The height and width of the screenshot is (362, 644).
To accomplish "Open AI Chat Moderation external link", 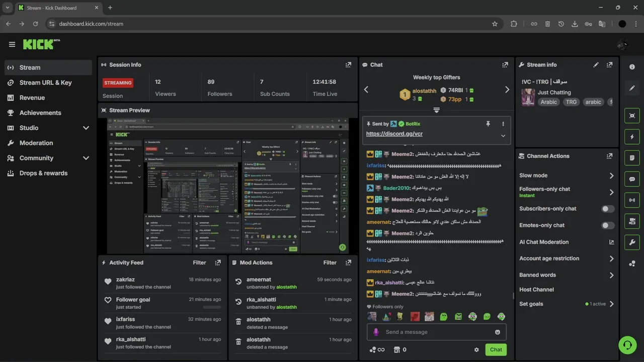I will (x=611, y=242).
